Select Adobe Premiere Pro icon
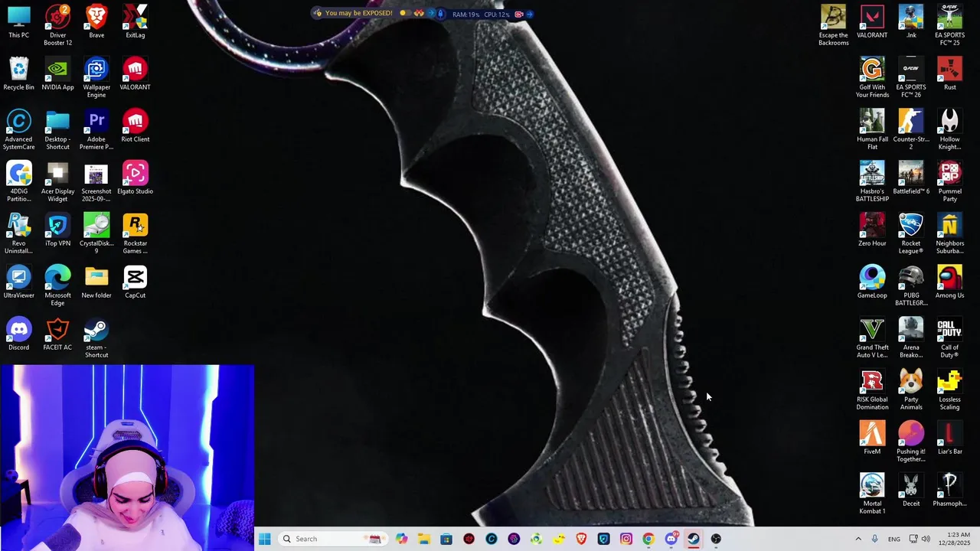Image resolution: width=980 pixels, height=551 pixels. point(96,129)
